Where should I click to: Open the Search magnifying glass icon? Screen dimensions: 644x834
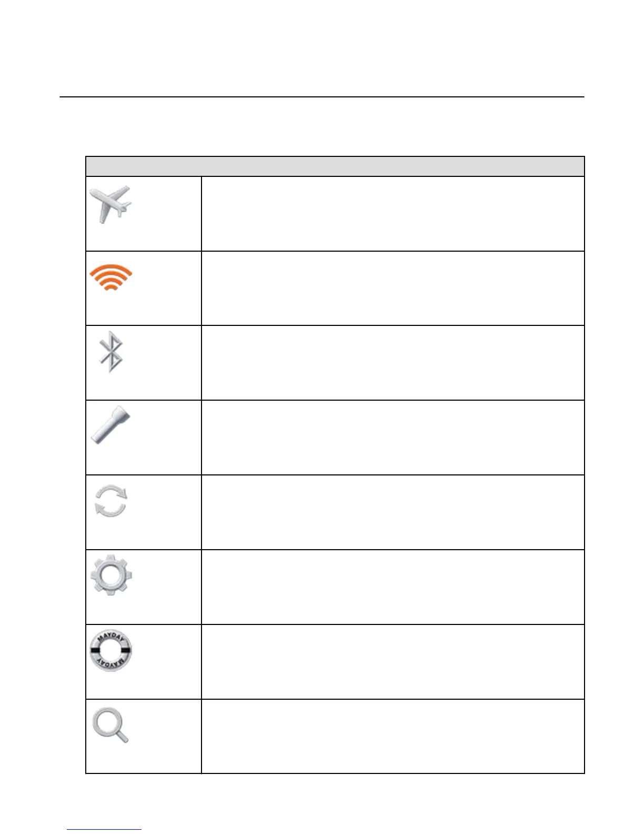click(x=110, y=726)
